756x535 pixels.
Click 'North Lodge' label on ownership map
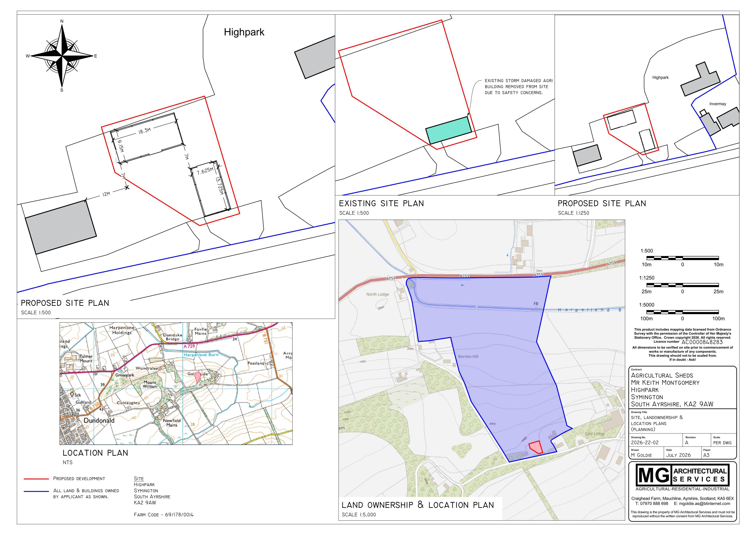377,294
